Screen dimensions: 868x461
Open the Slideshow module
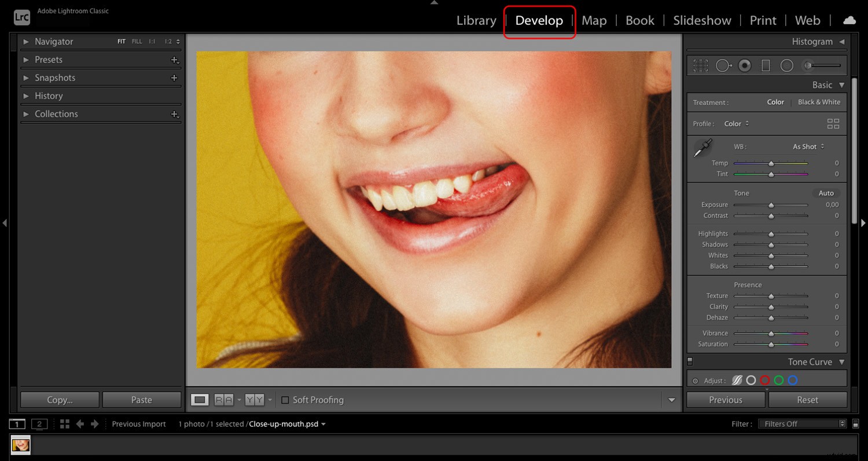[702, 20]
